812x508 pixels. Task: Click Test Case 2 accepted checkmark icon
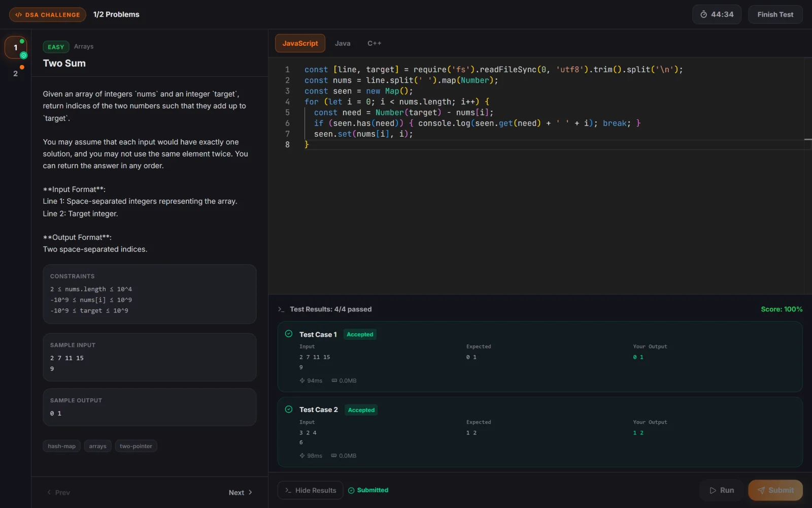pos(289,409)
